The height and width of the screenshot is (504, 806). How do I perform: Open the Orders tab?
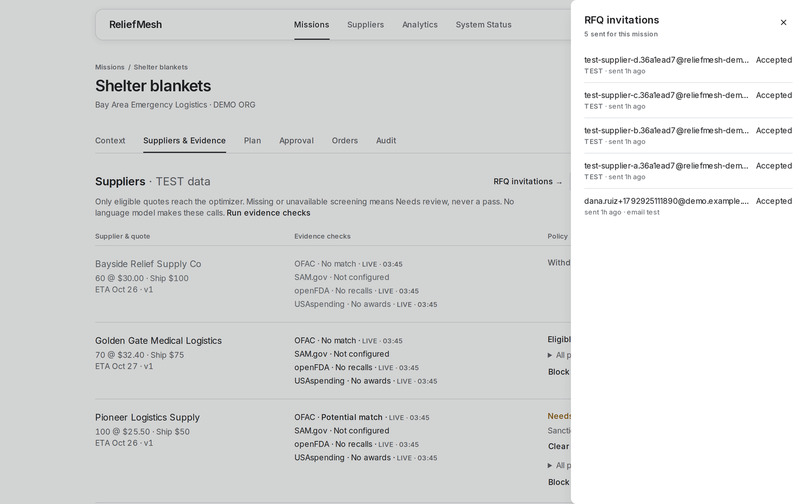[344, 140]
